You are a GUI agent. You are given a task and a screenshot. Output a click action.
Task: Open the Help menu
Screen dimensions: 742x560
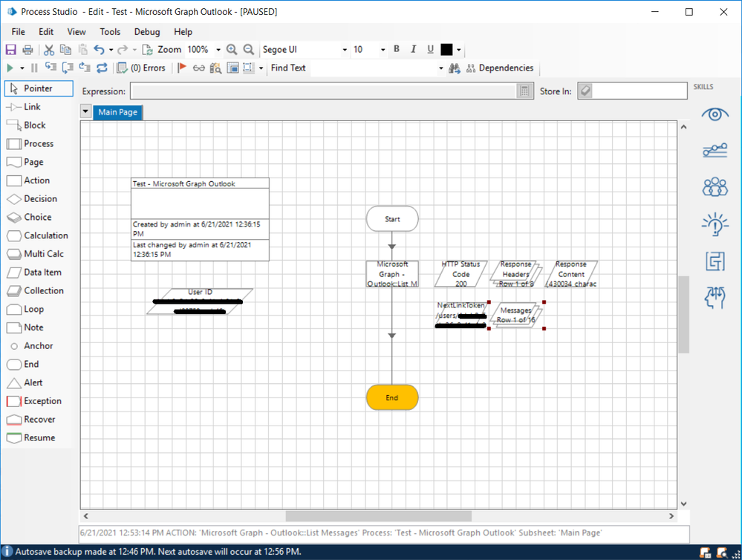pos(183,32)
